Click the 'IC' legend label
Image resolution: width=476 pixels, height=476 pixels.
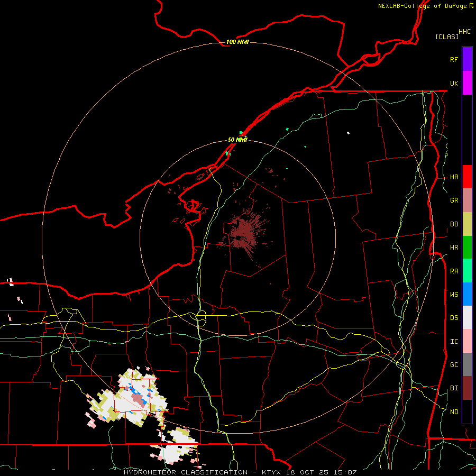point(454,342)
